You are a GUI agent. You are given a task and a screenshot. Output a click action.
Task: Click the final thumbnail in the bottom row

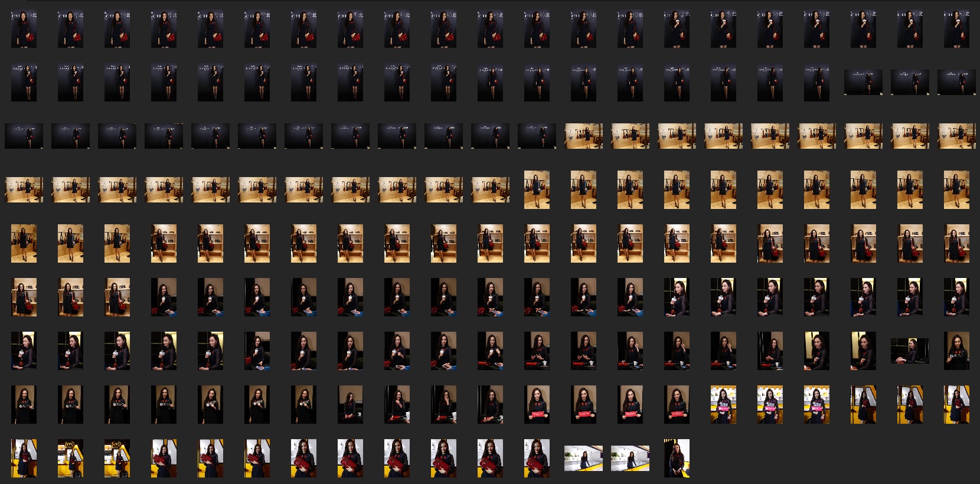[x=677, y=458]
